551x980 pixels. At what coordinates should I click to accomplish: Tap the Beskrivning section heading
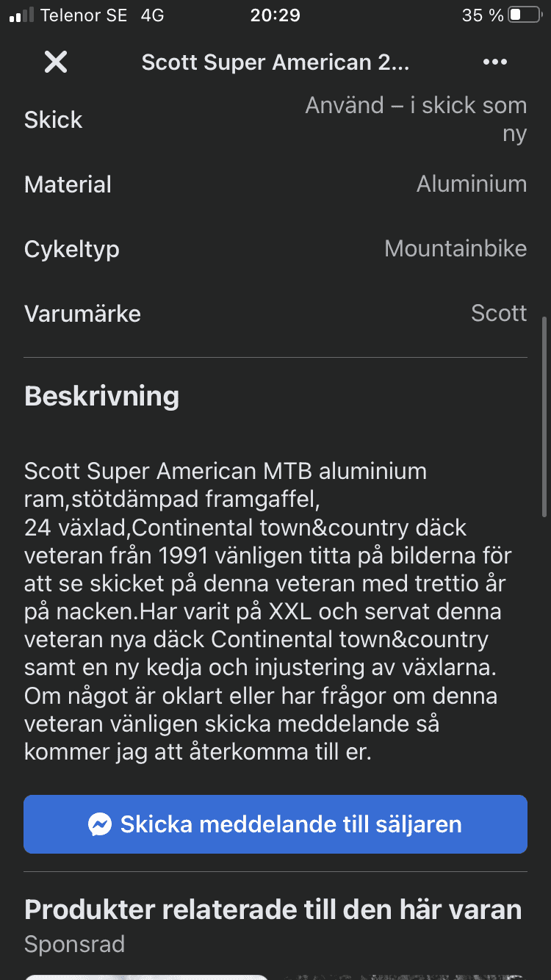(x=102, y=397)
